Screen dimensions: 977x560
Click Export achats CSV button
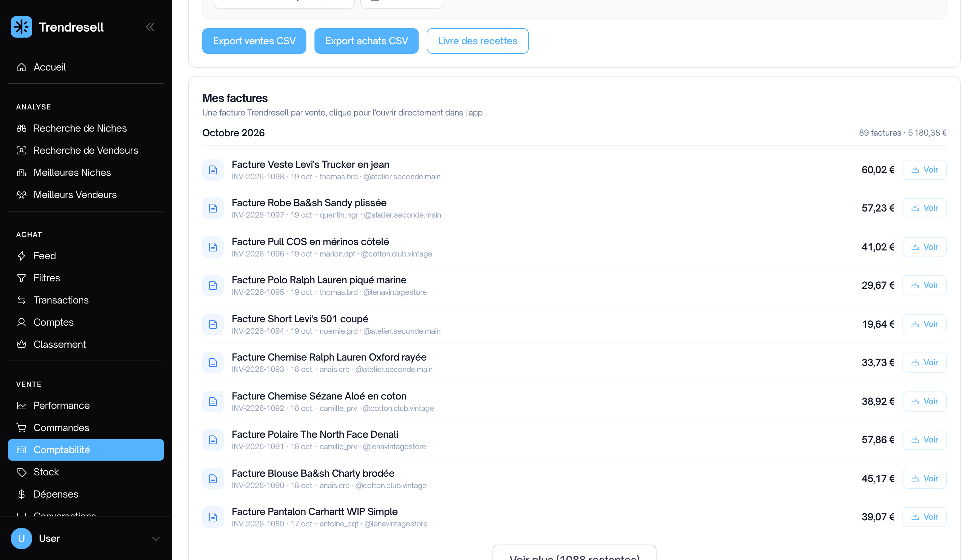pos(366,41)
